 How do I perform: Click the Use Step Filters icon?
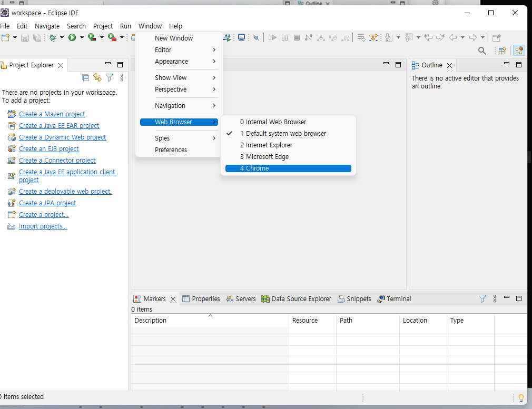[x=373, y=38]
